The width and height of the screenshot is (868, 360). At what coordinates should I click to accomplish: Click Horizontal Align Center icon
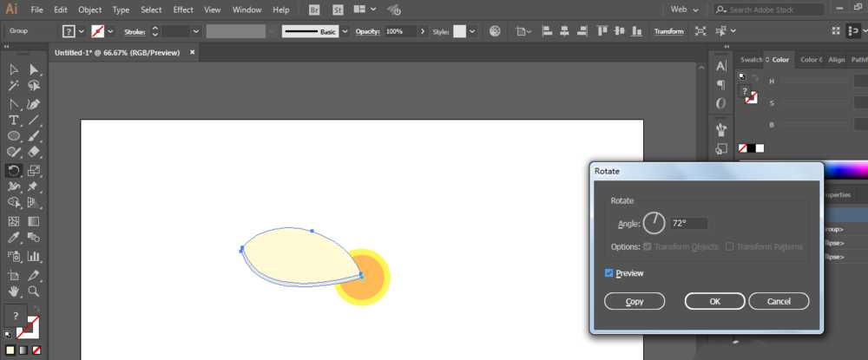[x=564, y=31]
